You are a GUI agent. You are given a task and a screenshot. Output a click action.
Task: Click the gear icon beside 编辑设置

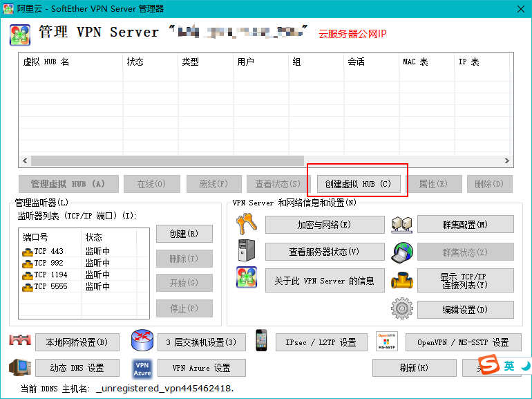tap(402, 308)
